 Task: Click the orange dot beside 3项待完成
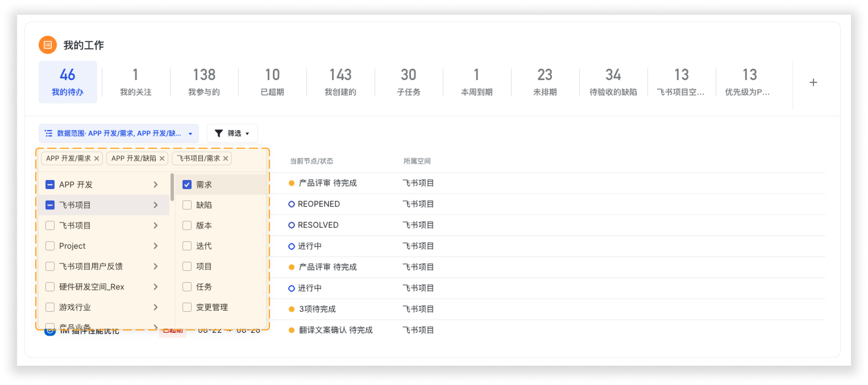click(292, 309)
